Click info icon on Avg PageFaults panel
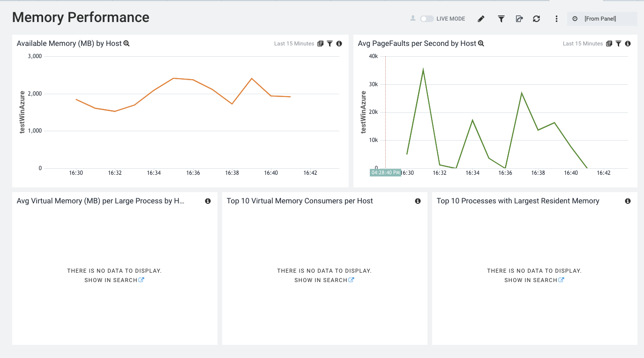Image resolution: width=644 pixels, height=358 pixels. pyautogui.click(x=628, y=44)
